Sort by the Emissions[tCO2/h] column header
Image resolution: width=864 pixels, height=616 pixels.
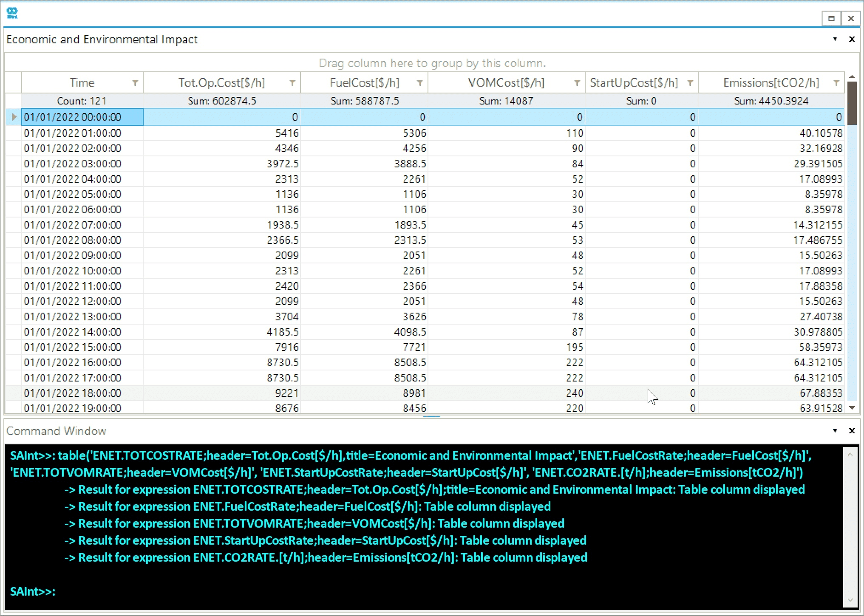(770, 83)
